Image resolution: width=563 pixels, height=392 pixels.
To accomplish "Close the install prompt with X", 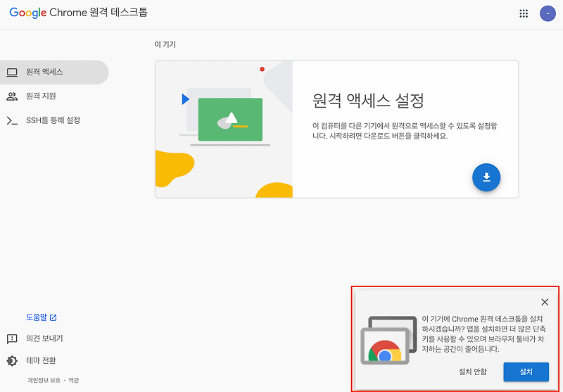I will click(x=545, y=302).
